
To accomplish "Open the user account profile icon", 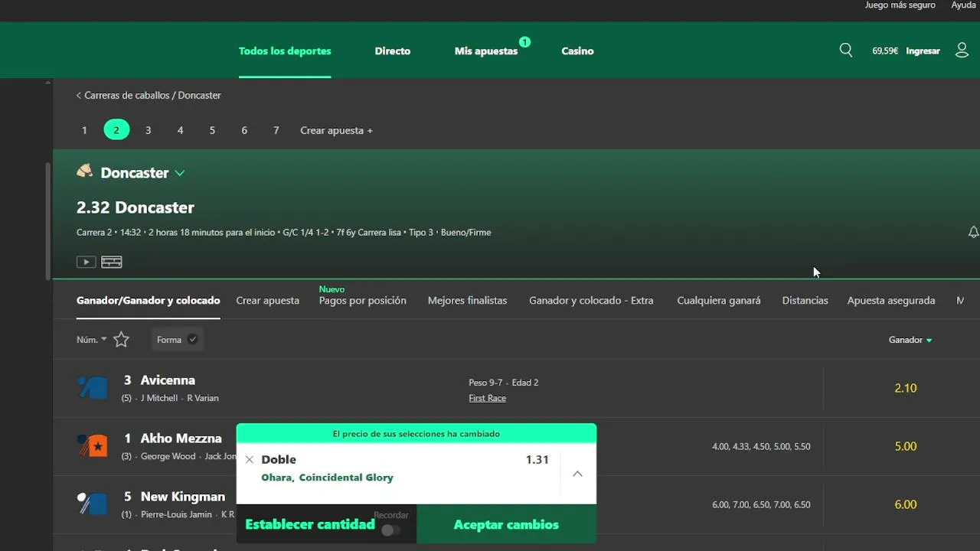I will 962,51.
